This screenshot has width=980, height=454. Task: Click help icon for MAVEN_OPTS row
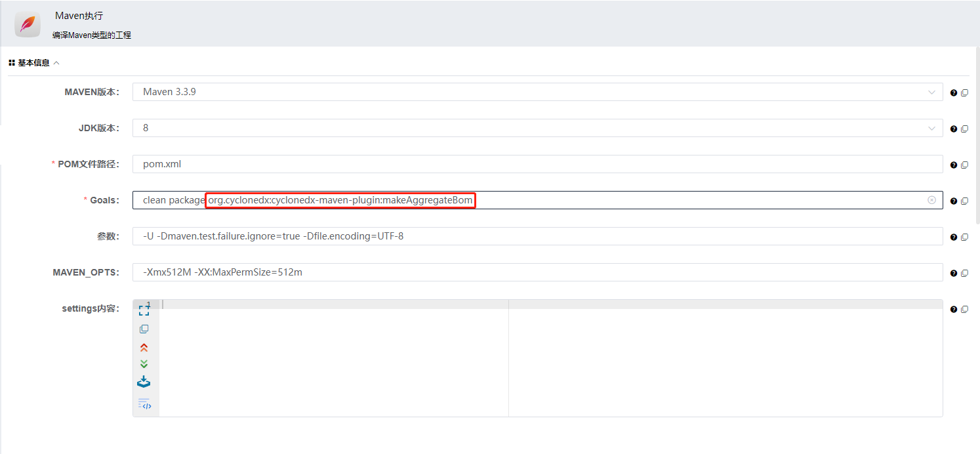pos(954,274)
